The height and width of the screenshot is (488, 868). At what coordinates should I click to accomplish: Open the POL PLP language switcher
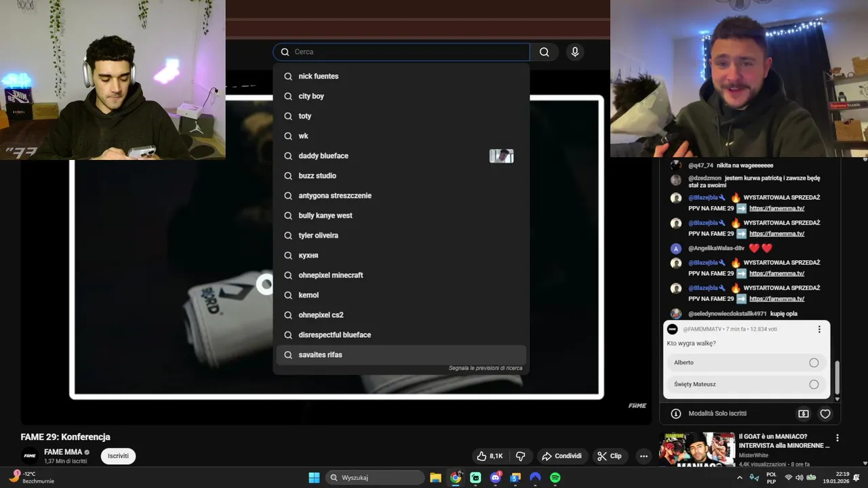(771, 478)
